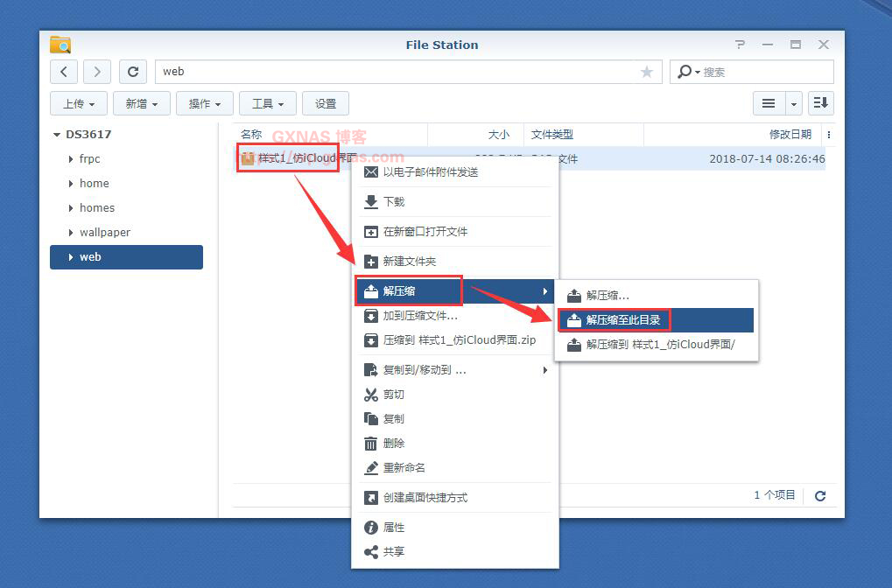Bookmark the web path with star icon
This screenshot has width=892, height=588.
pos(647,72)
